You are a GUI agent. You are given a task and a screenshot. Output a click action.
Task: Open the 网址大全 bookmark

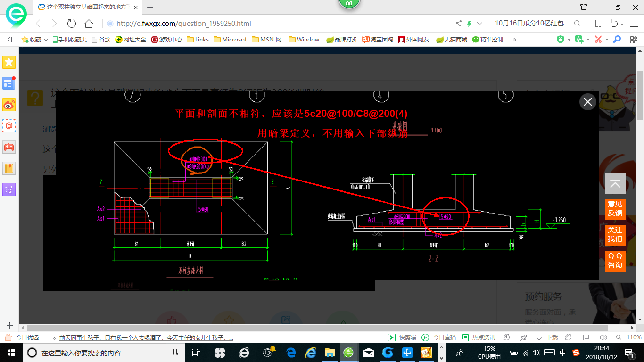click(131, 40)
